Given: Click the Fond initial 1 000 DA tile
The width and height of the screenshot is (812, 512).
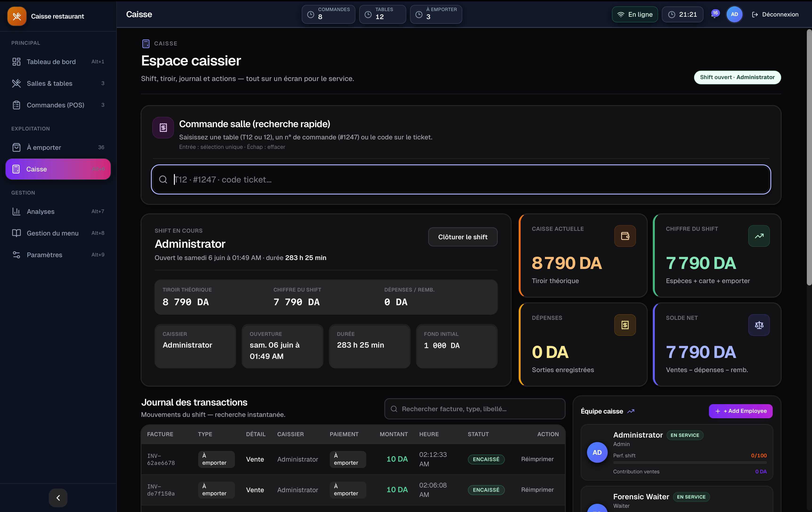Looking at the screenshot, I should [x=457, y=346].
